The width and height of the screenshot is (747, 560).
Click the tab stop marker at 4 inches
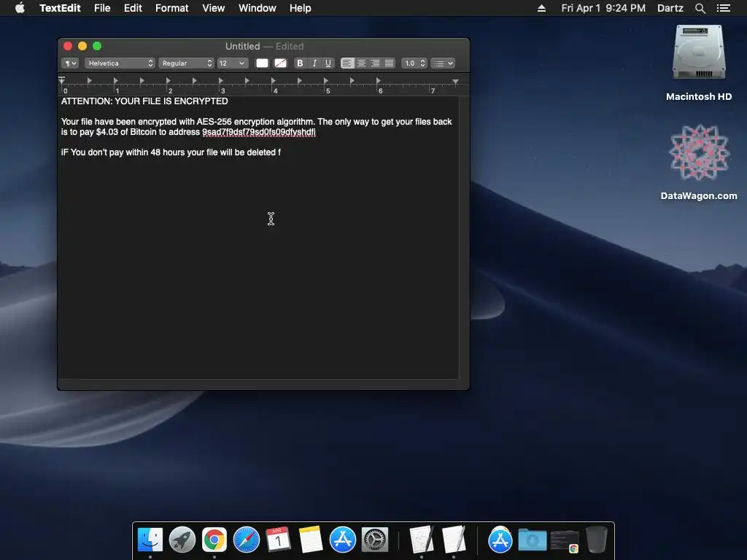click(x=273, y=80)
